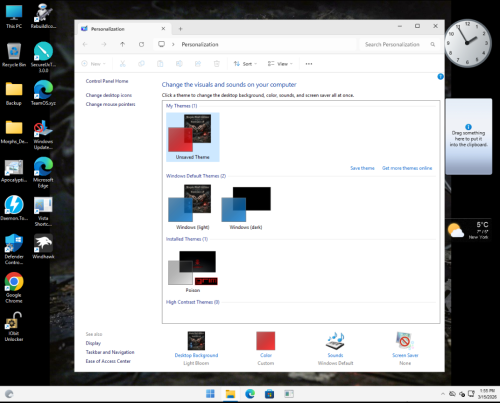500x403 pixels.
Task: Open a new tab with plus button
Action: pos(180,29)
